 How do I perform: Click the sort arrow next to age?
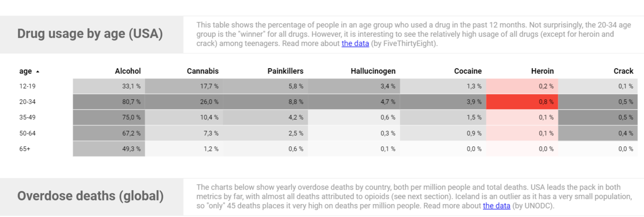click(38, 71)
